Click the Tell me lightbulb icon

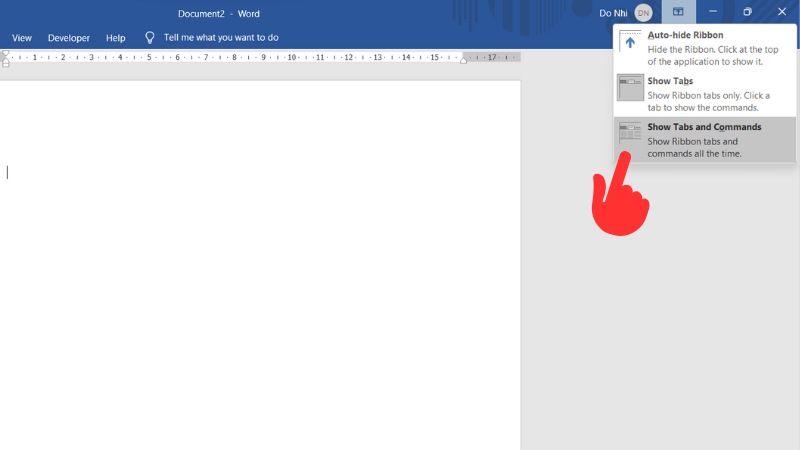click(150, 37)
